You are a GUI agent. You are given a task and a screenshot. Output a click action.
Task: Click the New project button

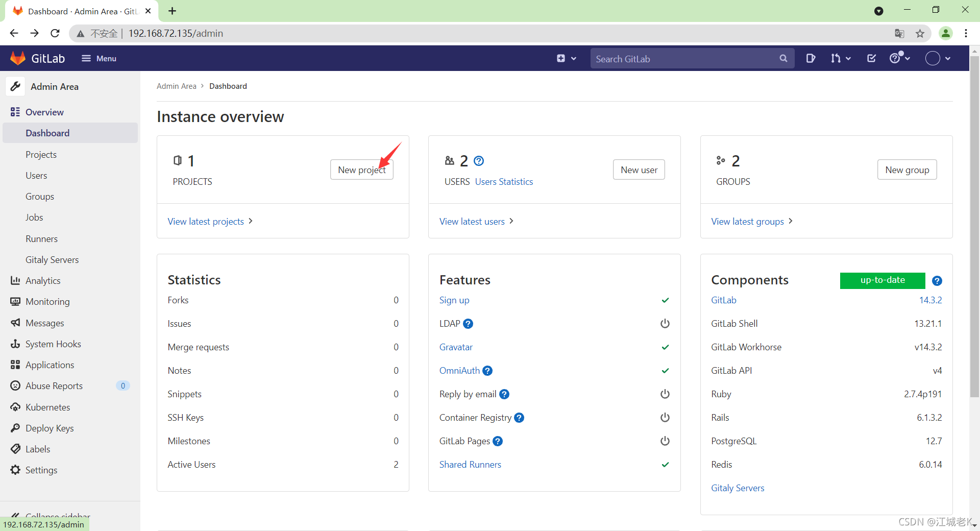point(362,170)
